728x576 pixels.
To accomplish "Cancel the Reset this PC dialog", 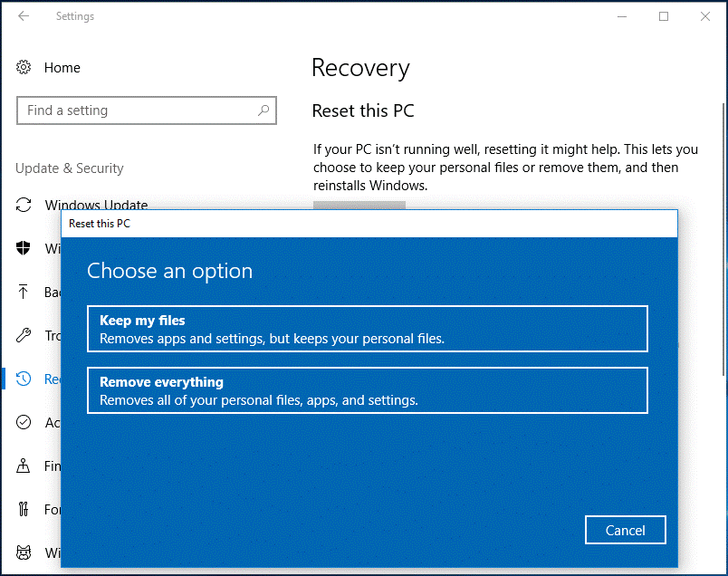I will point(625,530).
